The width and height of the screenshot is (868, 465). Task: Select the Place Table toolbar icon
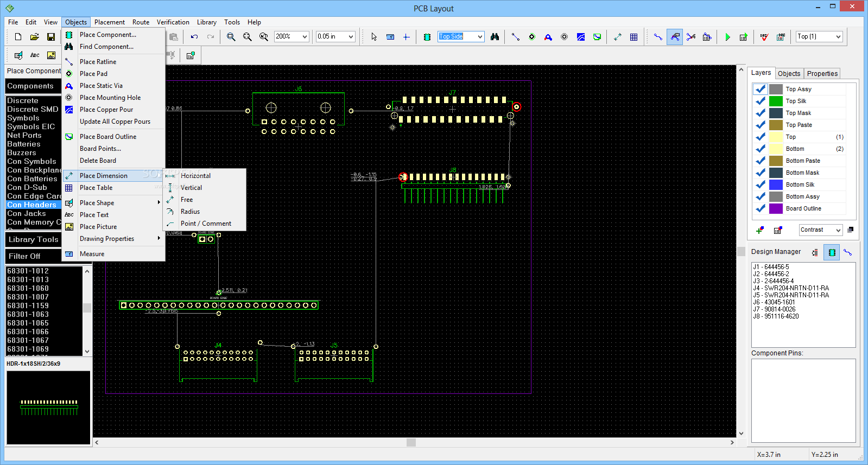633,37
